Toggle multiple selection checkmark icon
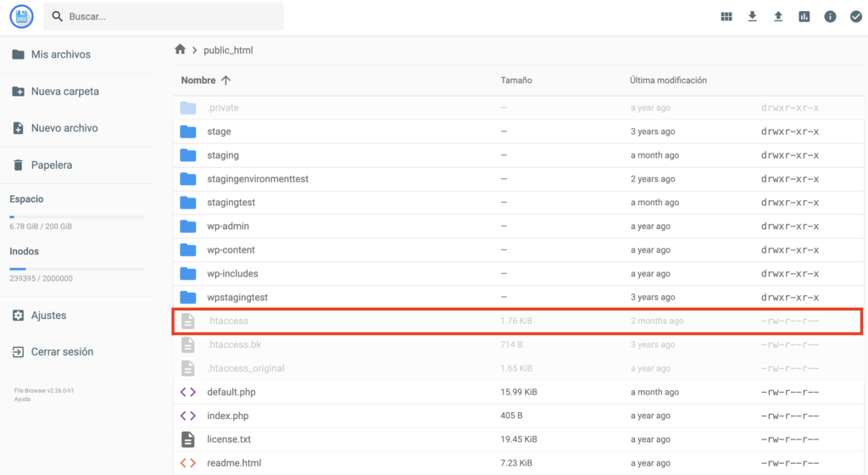868x475 pixels. pos(855,16)
